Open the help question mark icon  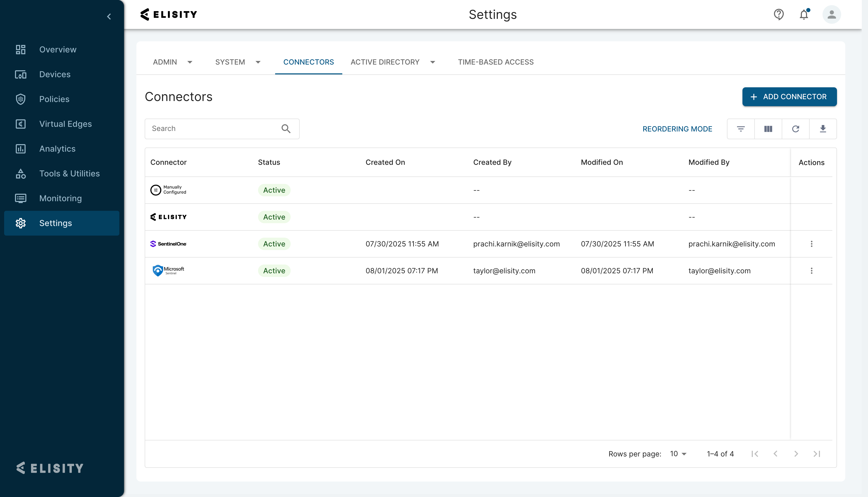point(779,14)
